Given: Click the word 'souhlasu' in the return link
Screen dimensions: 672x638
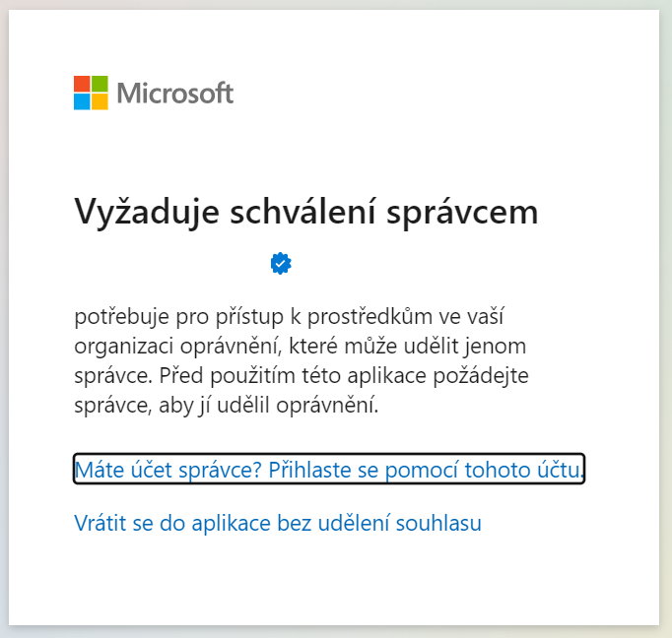Looking at the screenshot, I should [x=442, y=523].
